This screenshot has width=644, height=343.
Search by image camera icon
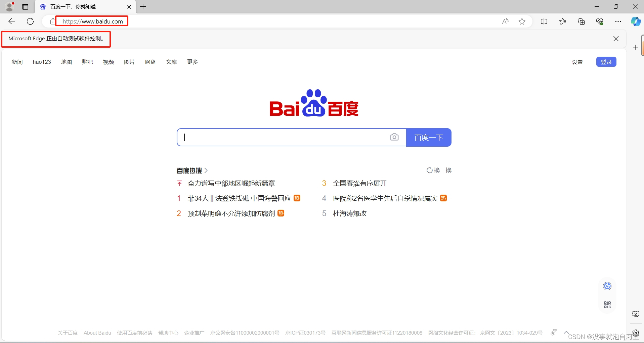click(394, 137)
